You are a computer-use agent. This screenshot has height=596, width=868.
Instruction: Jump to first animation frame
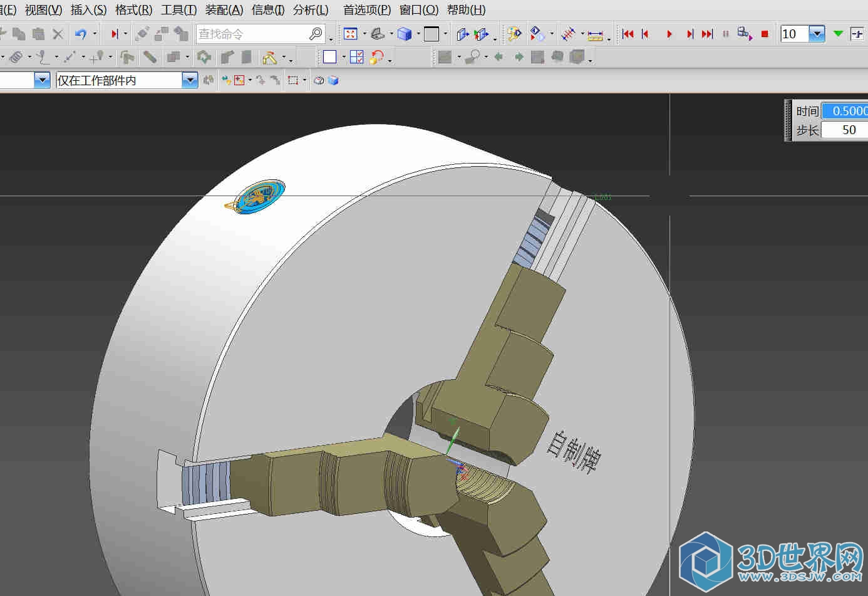tap(628, 34)
